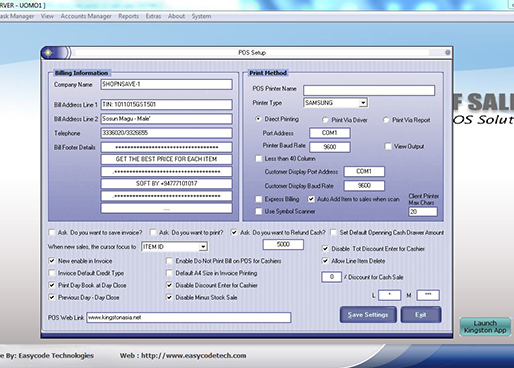
Task: Click footer field SOFT BY +94777101017
Action: 166,184
